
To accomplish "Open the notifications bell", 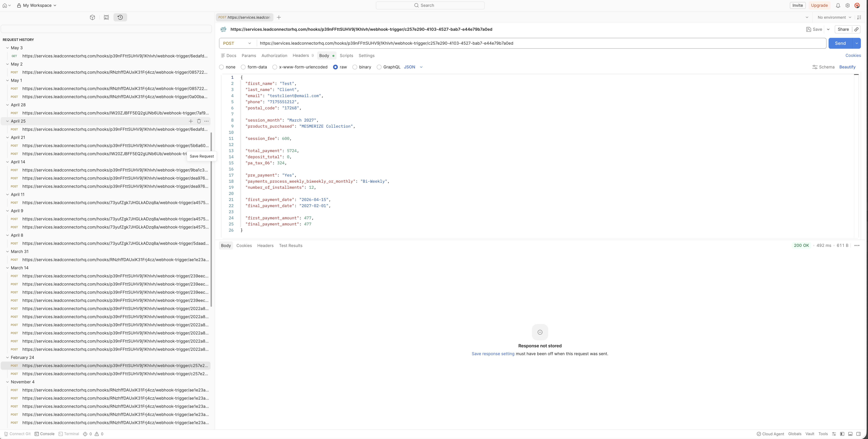I will [x=838, y=5].
